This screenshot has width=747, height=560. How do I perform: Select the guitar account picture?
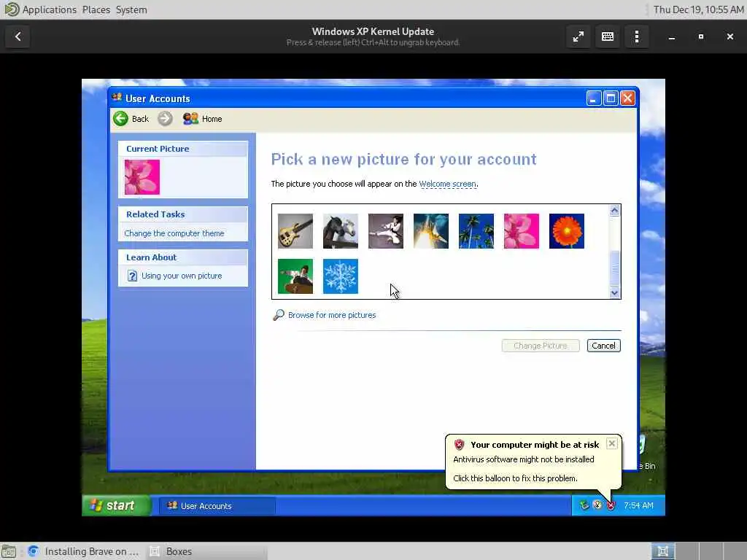pos(295,231)
